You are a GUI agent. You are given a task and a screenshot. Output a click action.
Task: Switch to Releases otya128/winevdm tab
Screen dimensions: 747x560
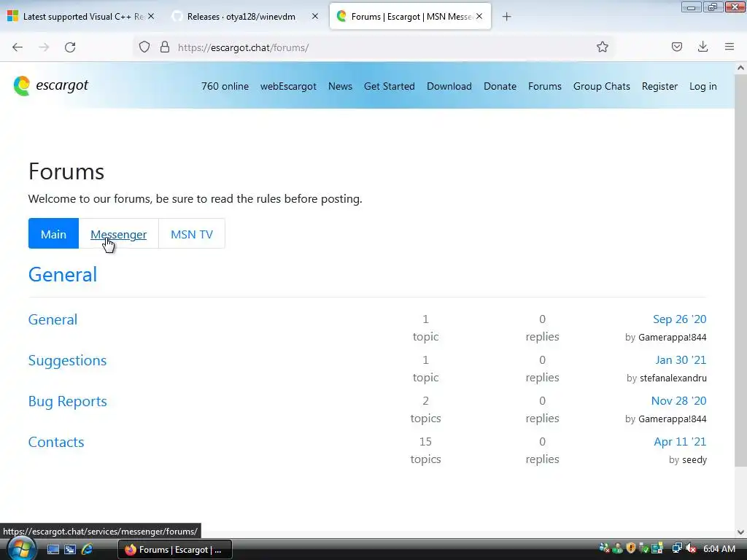click(245, 17)
